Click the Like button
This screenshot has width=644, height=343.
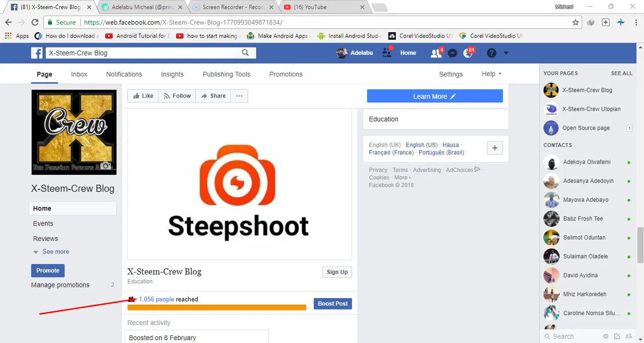click(143, 96)
